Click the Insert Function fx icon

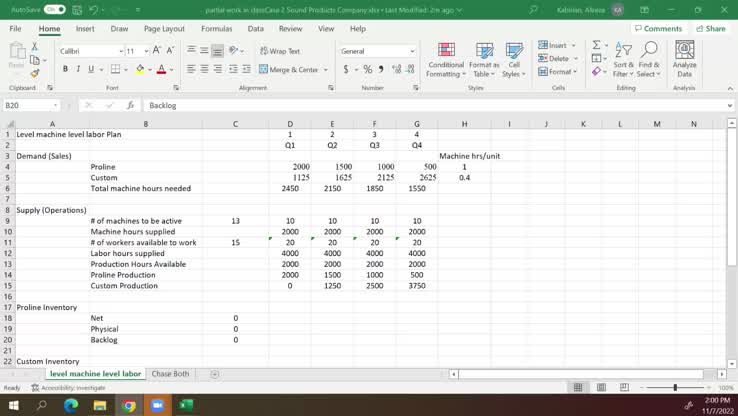[x=130, y=105]
